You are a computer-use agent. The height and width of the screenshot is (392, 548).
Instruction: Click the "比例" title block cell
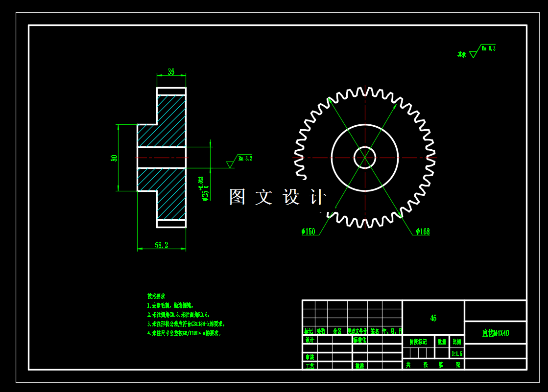(x=457, y=342)
